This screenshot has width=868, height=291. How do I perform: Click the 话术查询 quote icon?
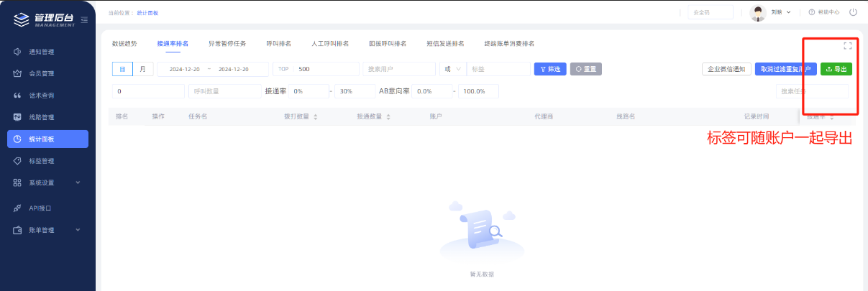pos(17,96)
